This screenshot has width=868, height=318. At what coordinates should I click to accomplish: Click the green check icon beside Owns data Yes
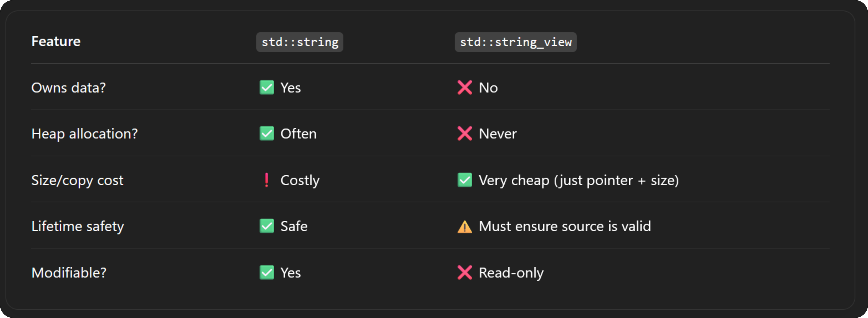click(267, 88)
